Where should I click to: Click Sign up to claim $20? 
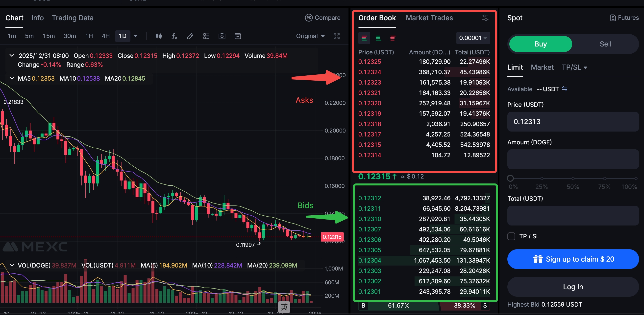click(573, 259)
